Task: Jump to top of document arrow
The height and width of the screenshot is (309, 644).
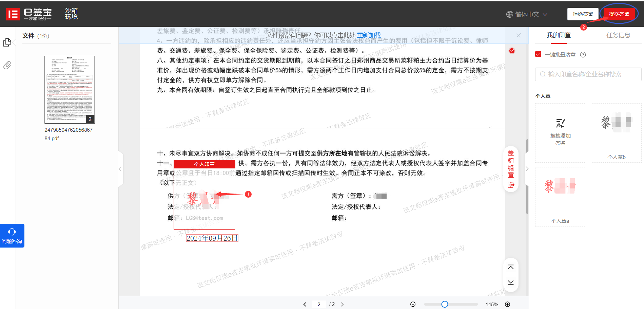Action: [511, 267]
